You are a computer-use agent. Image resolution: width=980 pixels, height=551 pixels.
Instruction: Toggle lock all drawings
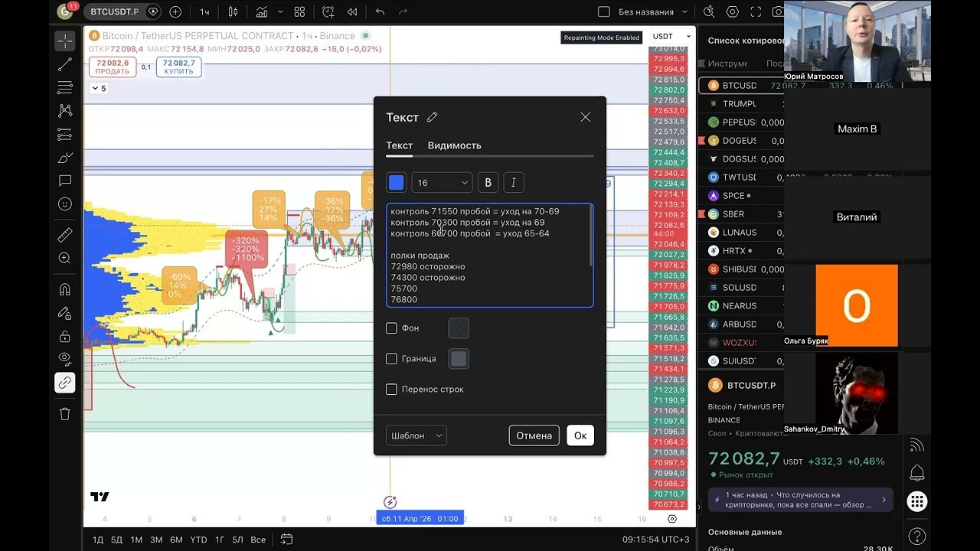(65, 336)
